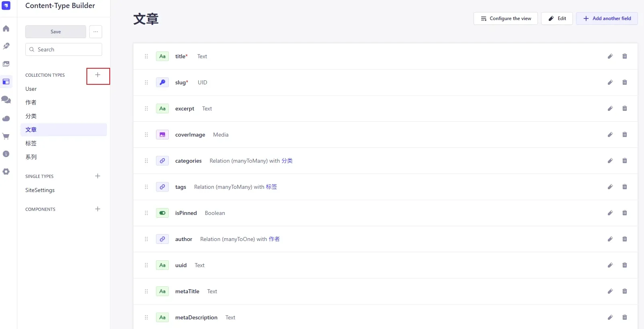Open Settings gear sidebar icon

pos(6,172)
